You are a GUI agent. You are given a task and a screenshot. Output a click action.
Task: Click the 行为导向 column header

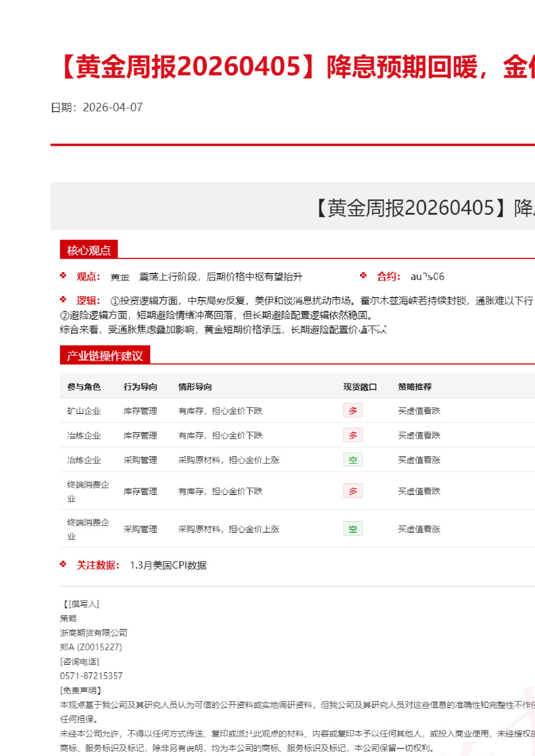point(141,387)
